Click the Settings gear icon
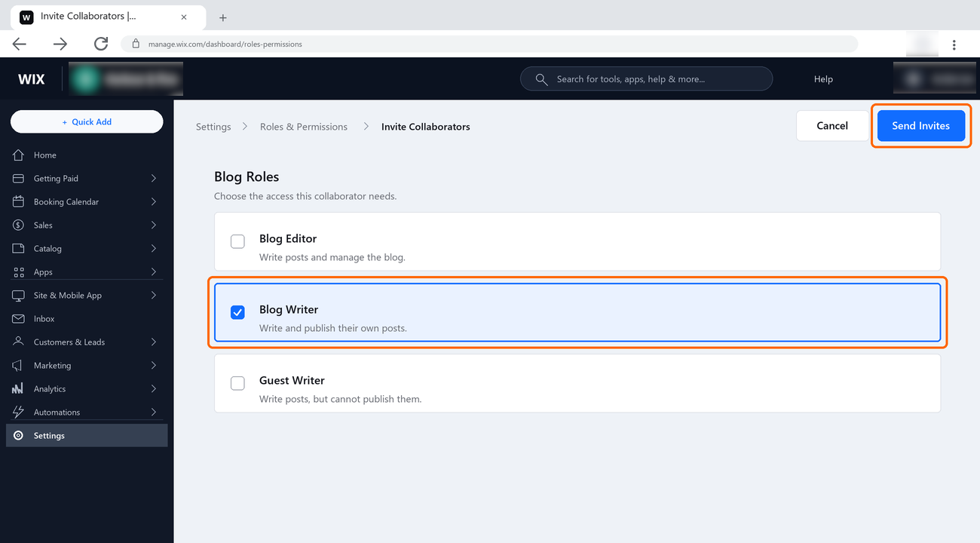Image resolution: width=980 pixels, height=543 pixels. [x=19, y=436]
